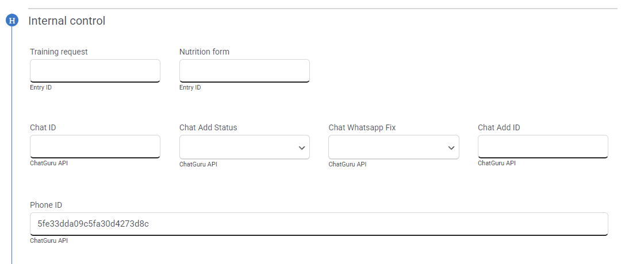Screen dimensions: 644x264
Task: Click the Training request label
Action: tap(59, 52)
